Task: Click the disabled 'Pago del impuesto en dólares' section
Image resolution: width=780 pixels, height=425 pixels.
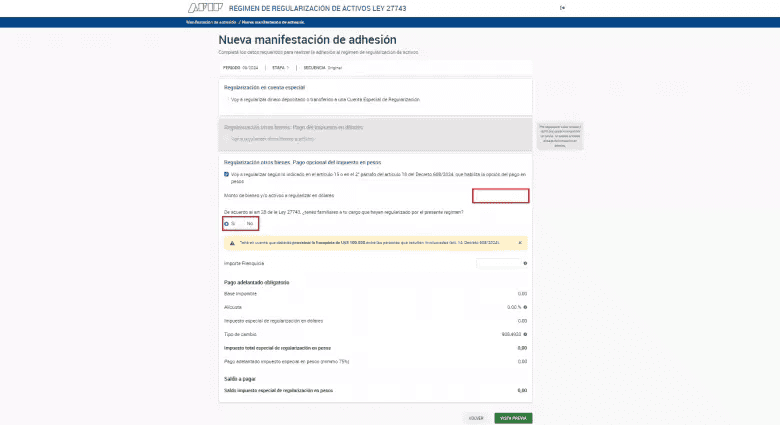Action: (375, 133)
